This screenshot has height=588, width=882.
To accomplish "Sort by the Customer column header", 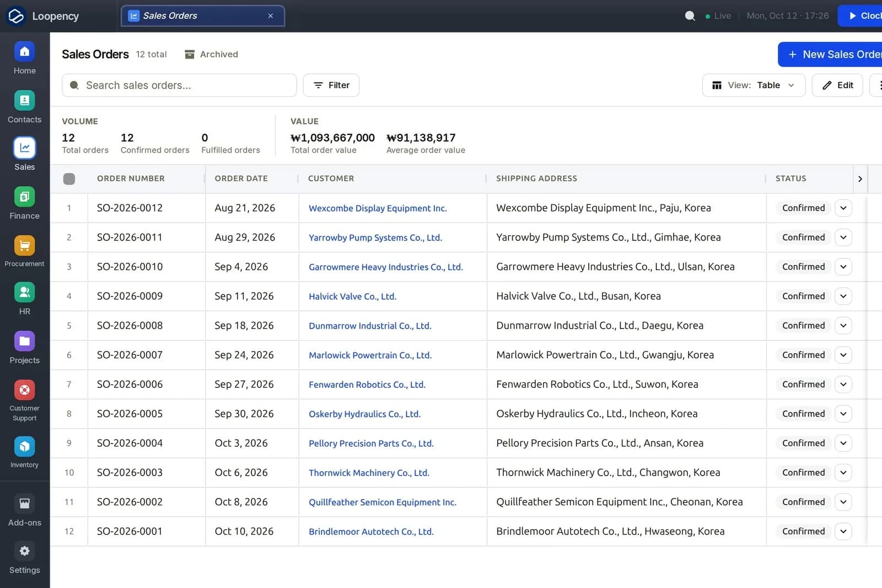I will pos(331,179).
